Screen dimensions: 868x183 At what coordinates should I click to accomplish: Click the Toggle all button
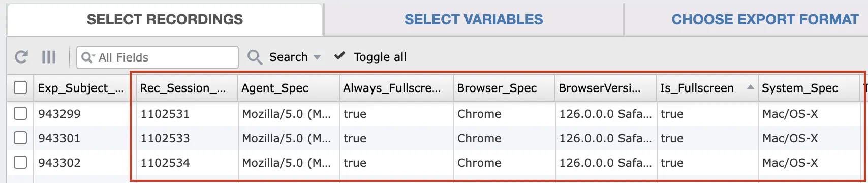[370, 57]
